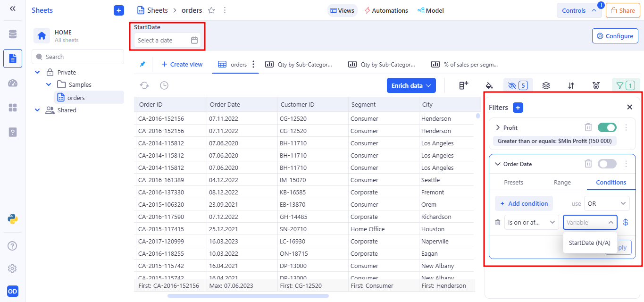
Task: Open the Python icon in sidebar
Action: click(13, 218)
